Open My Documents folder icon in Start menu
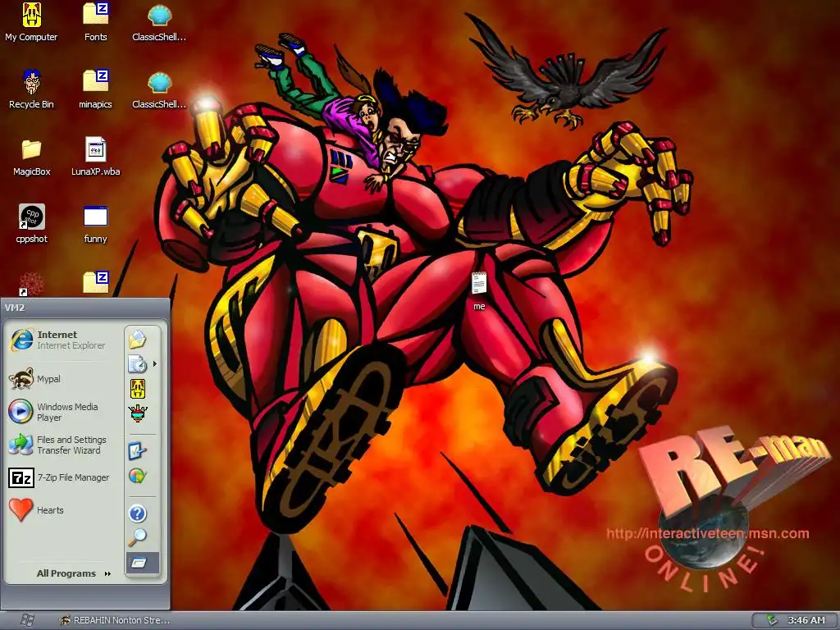 138,339
